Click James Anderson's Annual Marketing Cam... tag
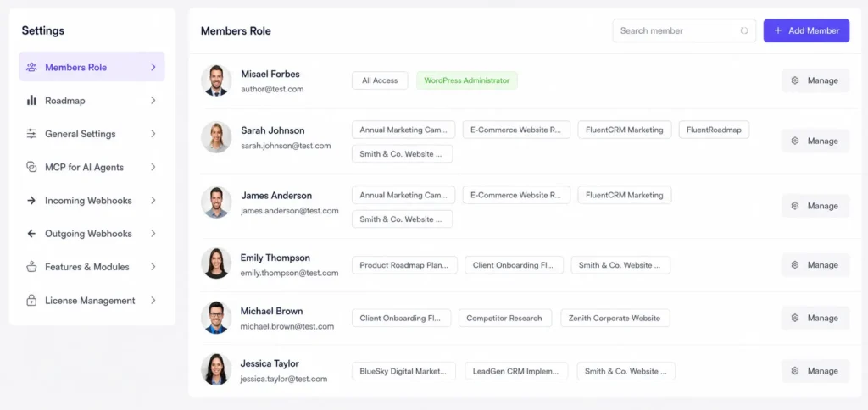 point(403,195)
